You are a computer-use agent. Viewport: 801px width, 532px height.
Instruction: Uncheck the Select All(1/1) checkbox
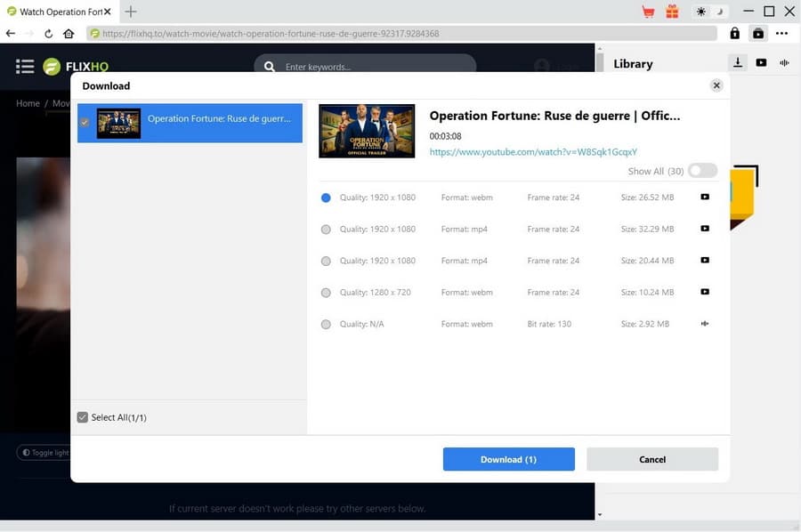click(x=83, y=417)
